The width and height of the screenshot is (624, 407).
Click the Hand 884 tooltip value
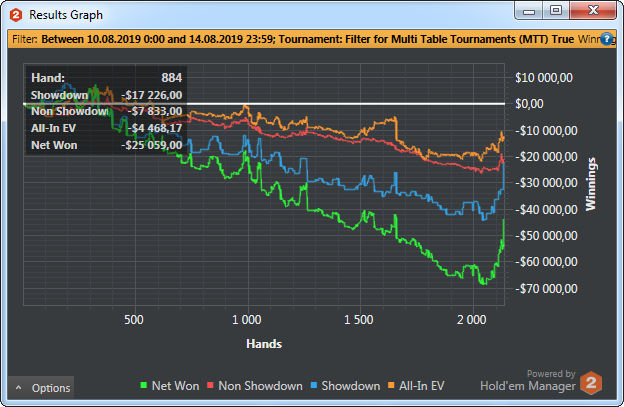[172, 78]
